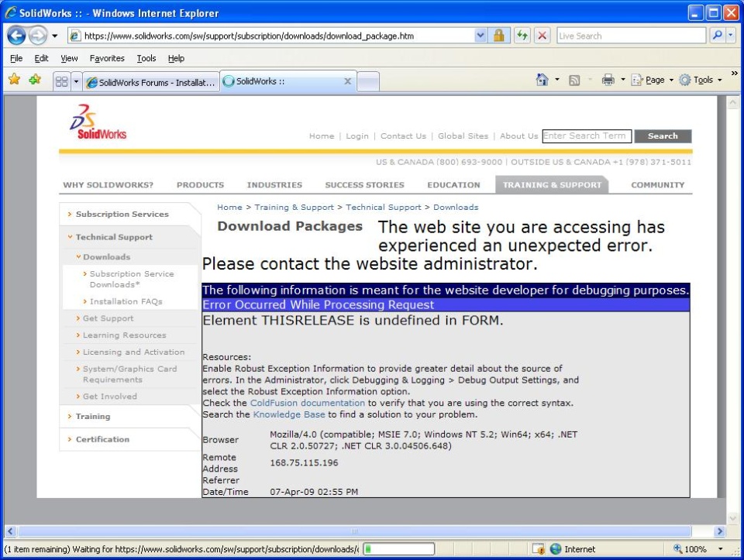Open the Tools gear command menu
The image size is (744, 560).
(701, 80)
